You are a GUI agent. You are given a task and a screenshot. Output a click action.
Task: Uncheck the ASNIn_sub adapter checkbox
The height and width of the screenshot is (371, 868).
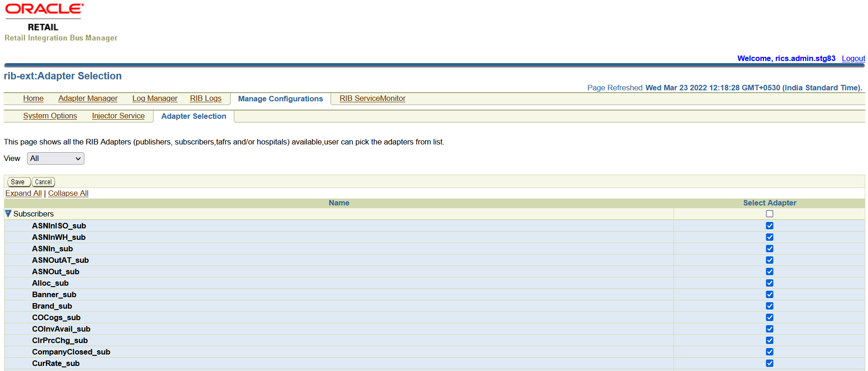(769, 249)
